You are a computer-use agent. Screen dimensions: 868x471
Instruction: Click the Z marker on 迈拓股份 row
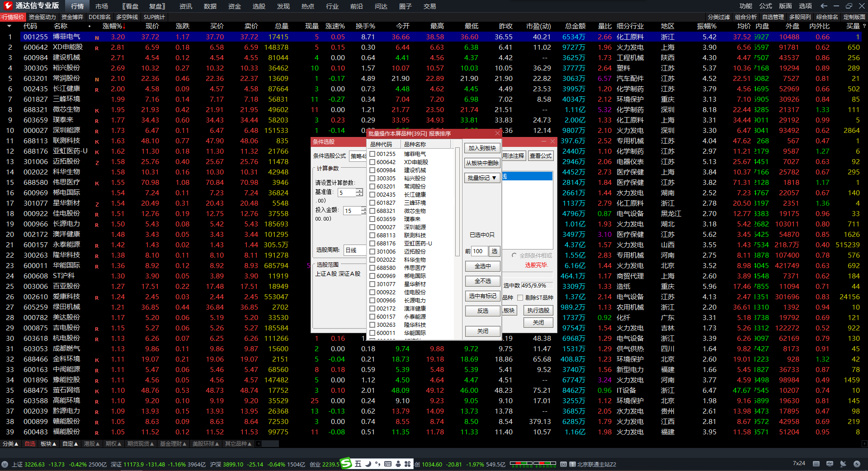(x=97, y=162)
